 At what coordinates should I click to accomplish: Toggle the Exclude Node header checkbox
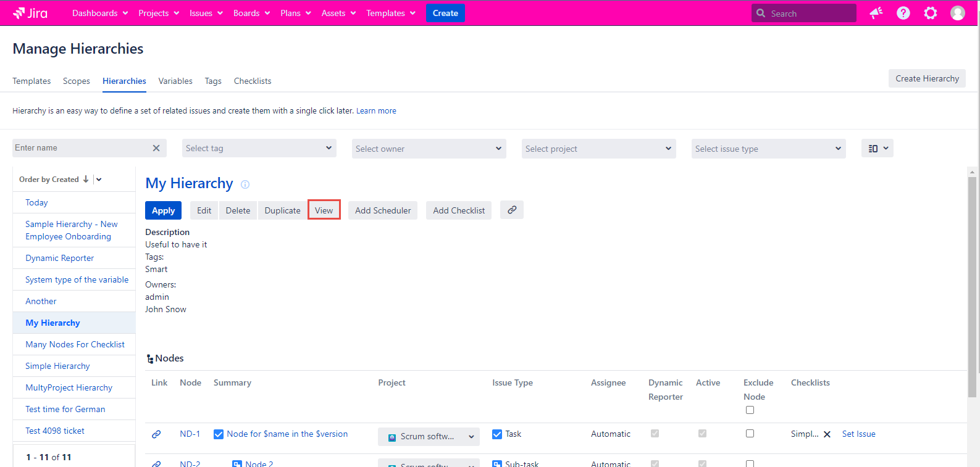point(750,410)
